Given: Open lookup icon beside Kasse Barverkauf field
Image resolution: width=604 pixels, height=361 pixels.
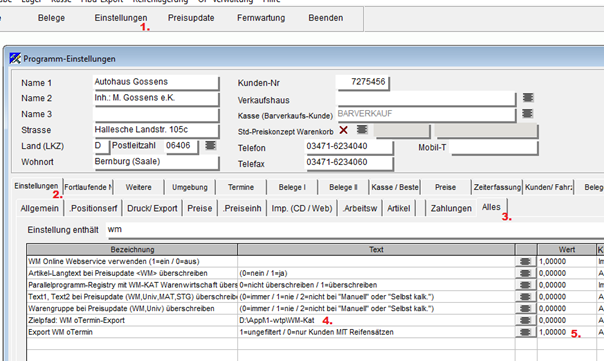Looking at the screenshot, I should [527, 113].
